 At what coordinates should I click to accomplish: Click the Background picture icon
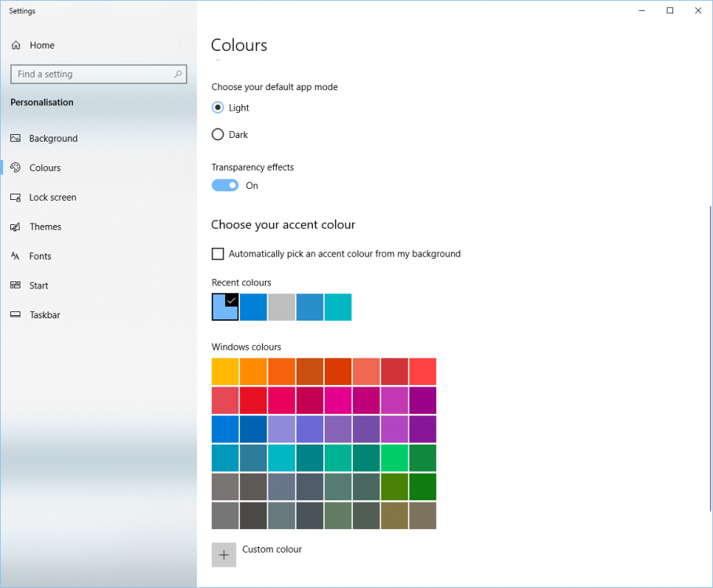pos(16,139)
